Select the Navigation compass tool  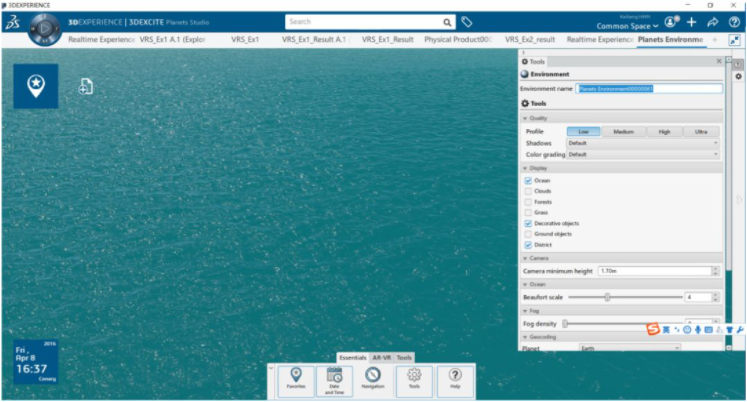372,379
